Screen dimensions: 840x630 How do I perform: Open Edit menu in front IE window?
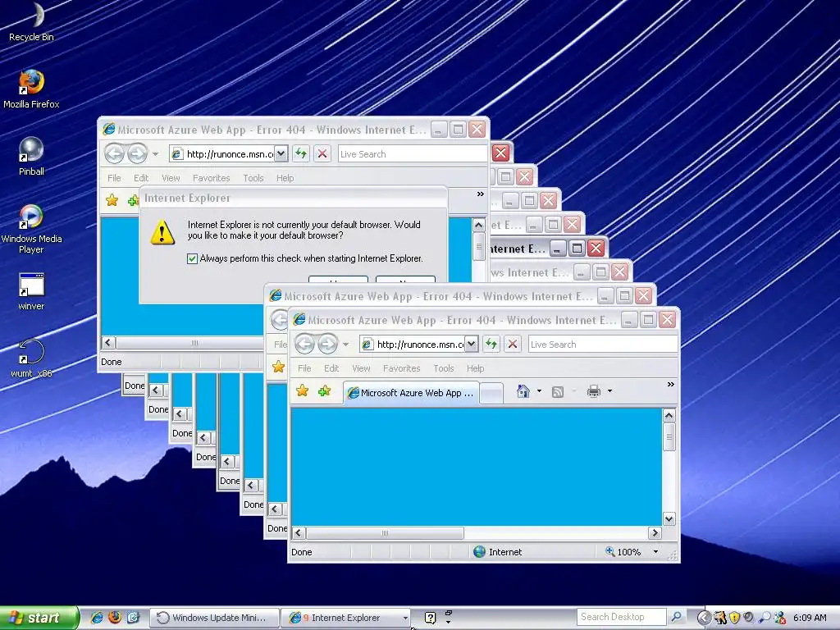click(331, 368)
